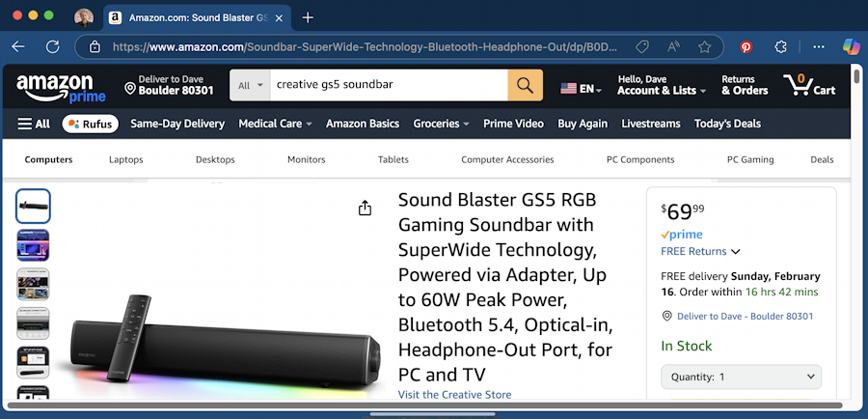The width and height of the screenshot is (868, 419).
Task: Close the Amazon Sound Blaster tab
Action: click(279, 18)
